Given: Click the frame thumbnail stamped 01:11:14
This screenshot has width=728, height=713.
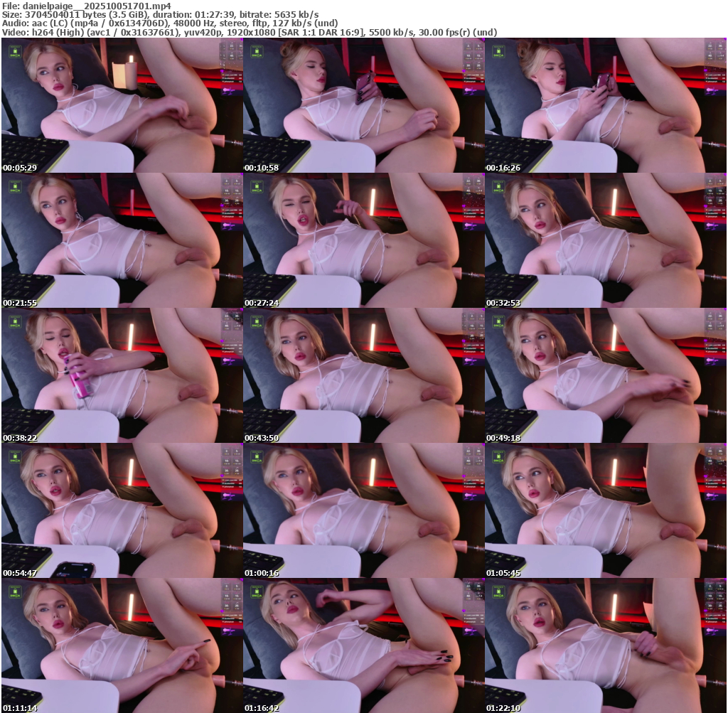Looking at the screenshot, I should click(122, 645).
